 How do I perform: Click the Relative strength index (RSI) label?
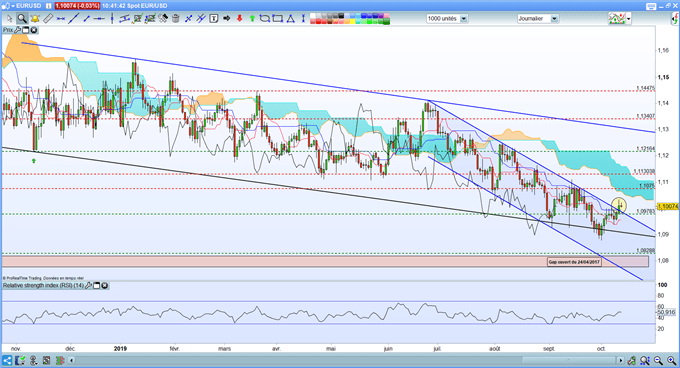pyautogui.click(x=43, y=286)
